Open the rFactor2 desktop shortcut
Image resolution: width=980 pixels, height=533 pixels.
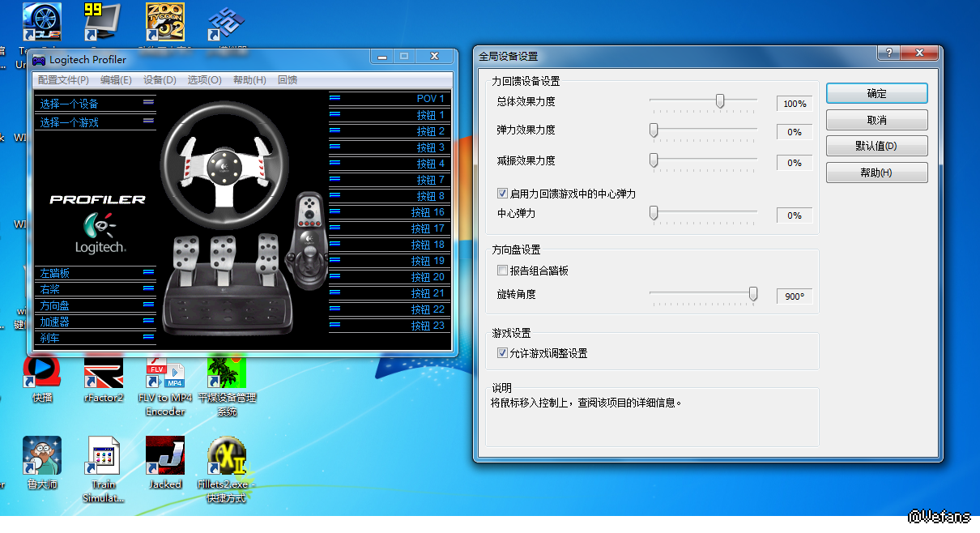104,373
